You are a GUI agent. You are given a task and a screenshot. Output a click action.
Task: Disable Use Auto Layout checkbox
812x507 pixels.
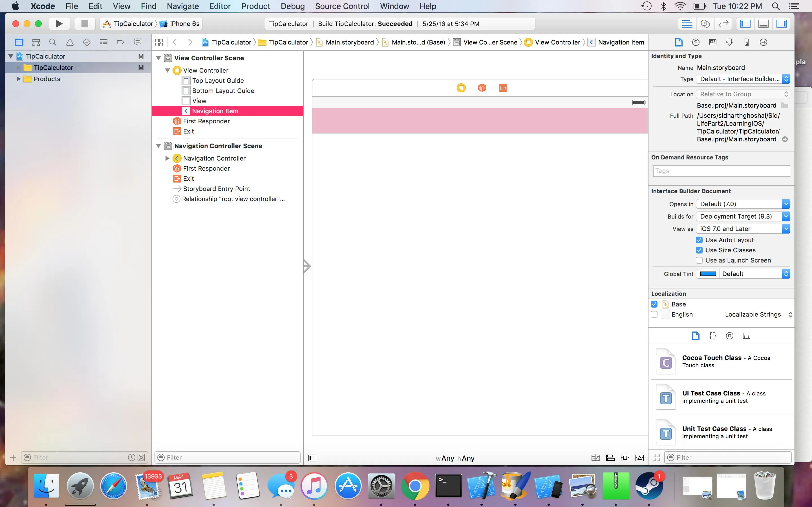coord(699,240)
